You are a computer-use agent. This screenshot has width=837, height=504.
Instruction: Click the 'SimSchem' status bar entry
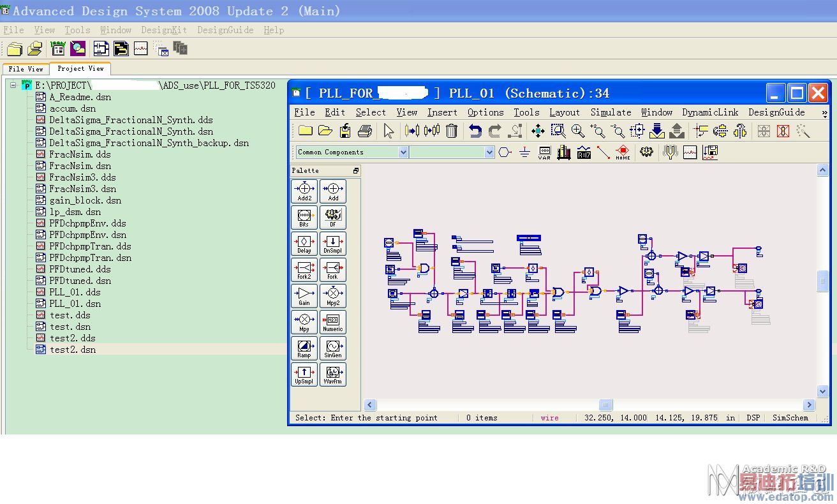coord(790,418)
